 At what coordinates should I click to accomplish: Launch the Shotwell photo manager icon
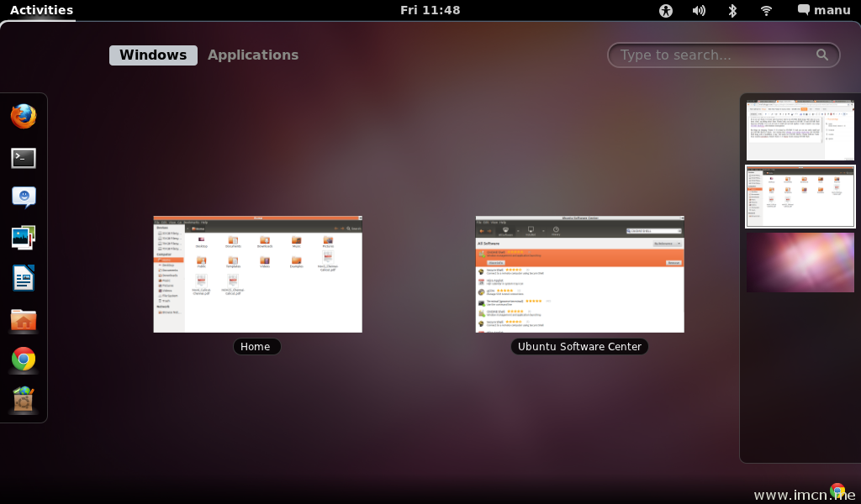24,238
